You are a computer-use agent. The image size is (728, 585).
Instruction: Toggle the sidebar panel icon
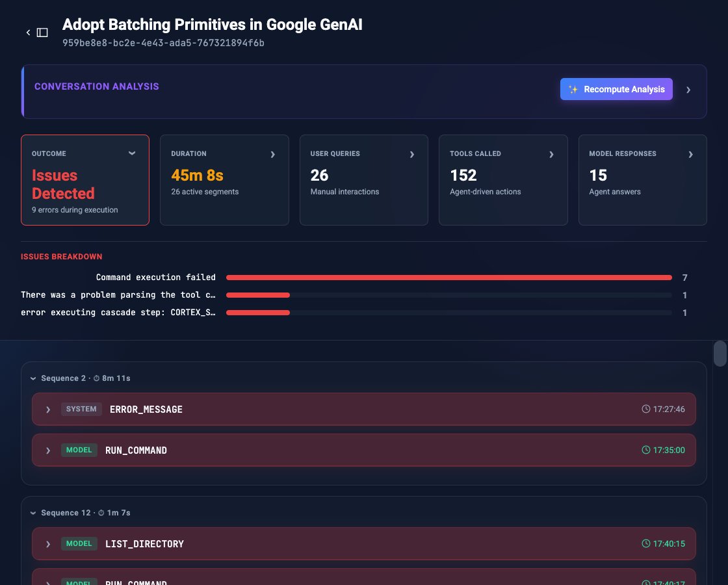click(42, 32)
